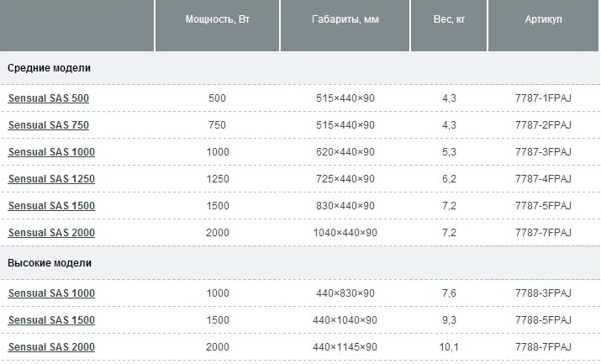Image resolution: width=601 pixels, height=364 pixels.
Task: Click the Артикул column header
Action: point(543,19)
